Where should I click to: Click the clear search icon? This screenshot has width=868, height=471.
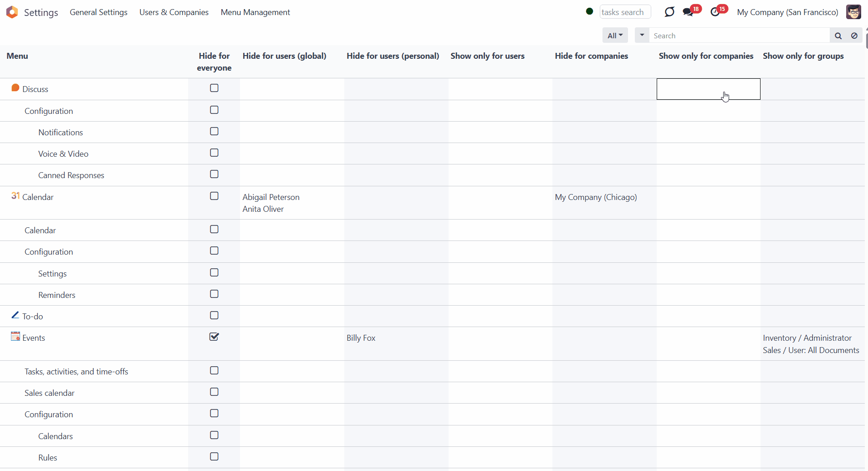tap(854, 36)
